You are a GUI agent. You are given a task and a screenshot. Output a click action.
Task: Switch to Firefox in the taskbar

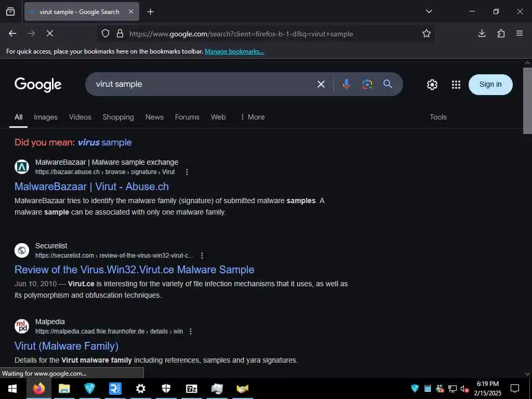pyautogui.click(x=38, y=389)
